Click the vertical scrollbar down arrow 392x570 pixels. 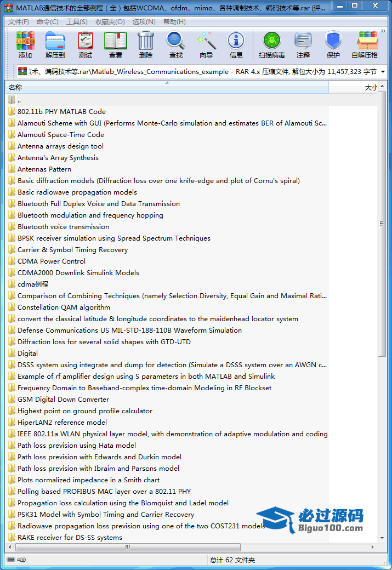tap(382, 538)
